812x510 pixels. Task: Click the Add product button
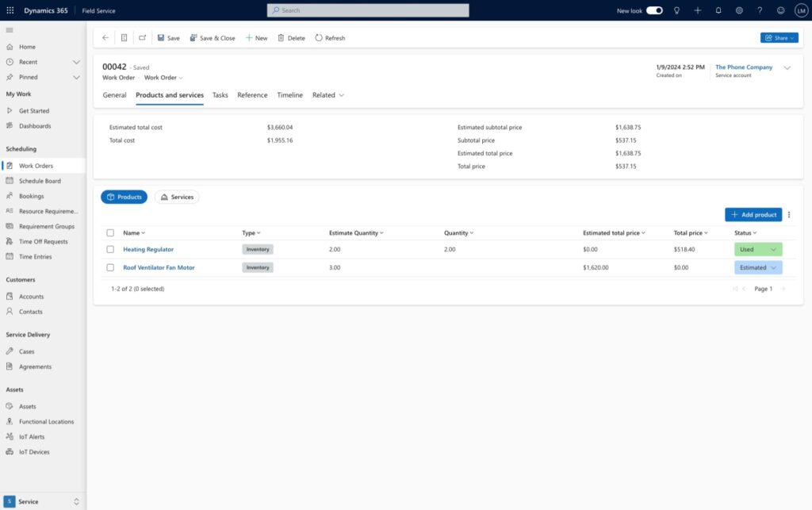[x=752, y=214]
